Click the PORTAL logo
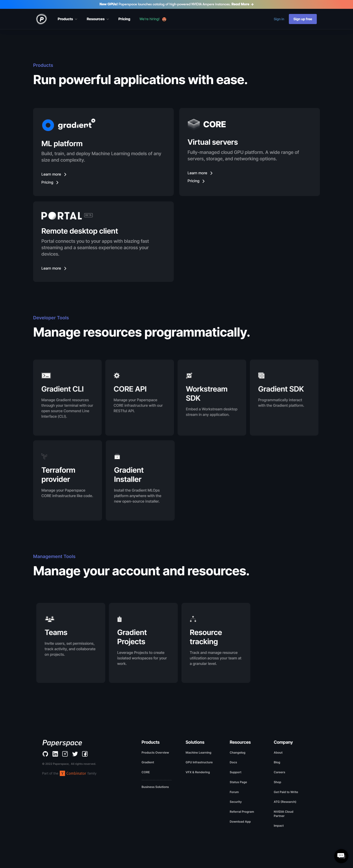The image size is (353, 868). 61,216
